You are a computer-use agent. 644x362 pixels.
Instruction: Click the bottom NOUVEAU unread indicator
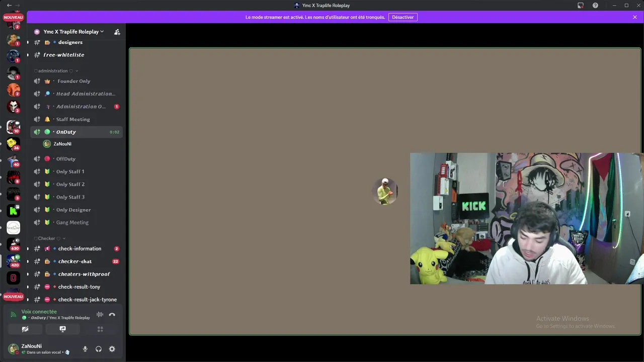[14, 297]
